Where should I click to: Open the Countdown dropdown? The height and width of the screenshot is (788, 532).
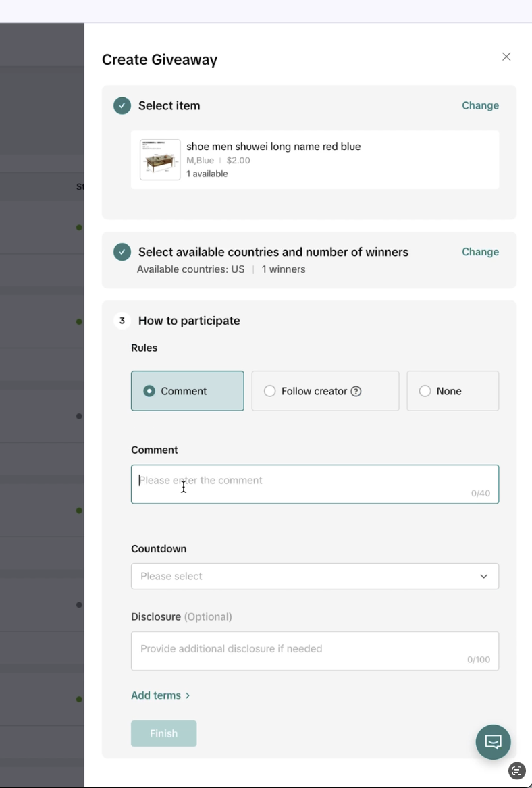315,577
